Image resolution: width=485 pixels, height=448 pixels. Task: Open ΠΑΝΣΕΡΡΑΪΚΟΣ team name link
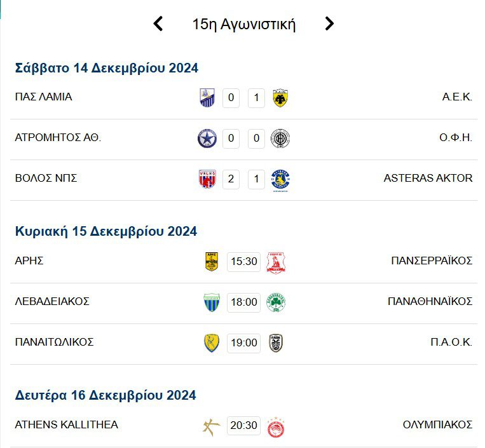[x=432, y=261]
